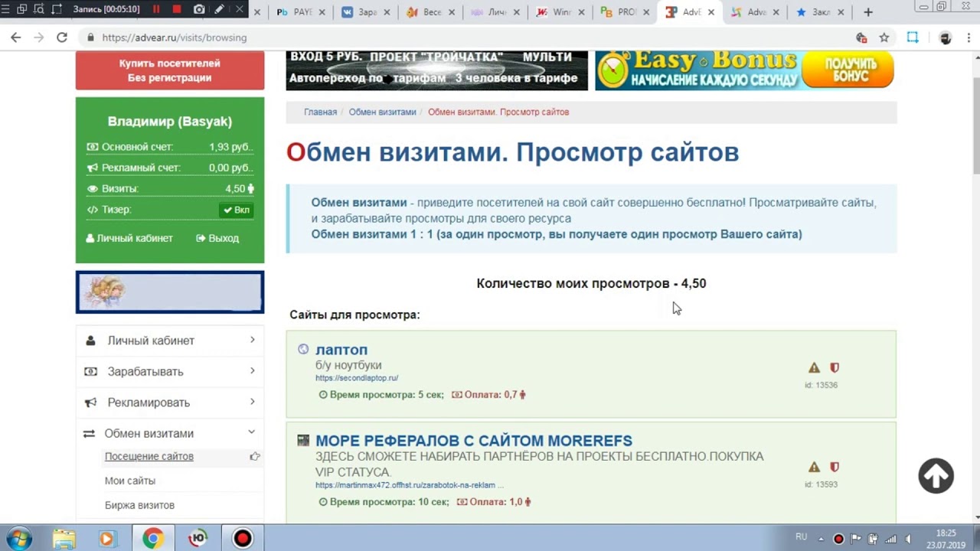Take a snapshot with recorder camera icon
This screenshot has height=551, width=980.
(x=199, y=10)
